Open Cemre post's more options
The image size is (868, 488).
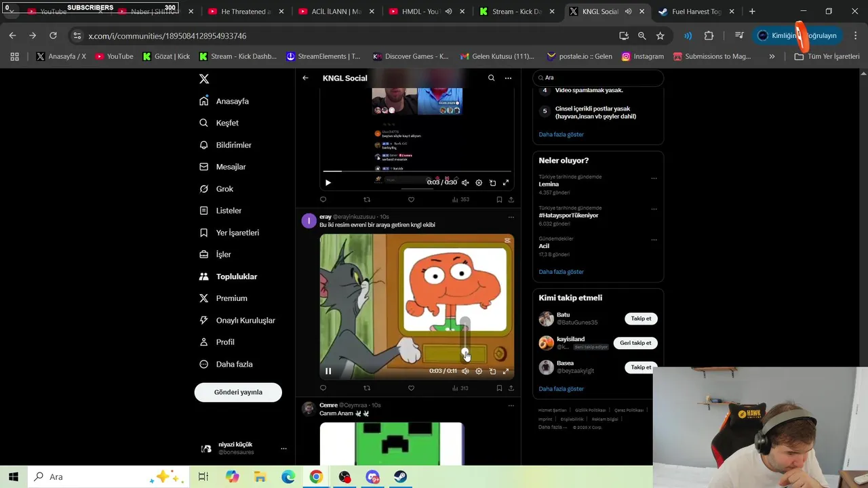coord(511,405)
